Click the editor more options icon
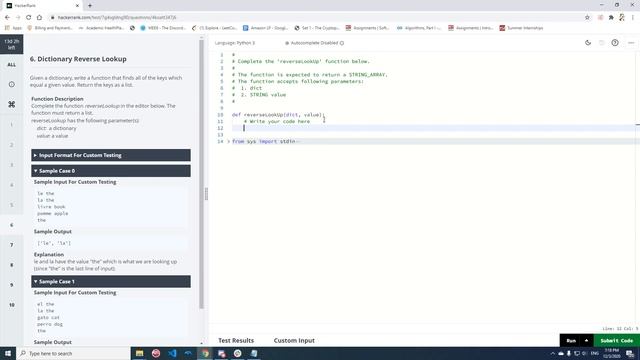The height and width of the screenshot is (360, 640). (631, 42)
